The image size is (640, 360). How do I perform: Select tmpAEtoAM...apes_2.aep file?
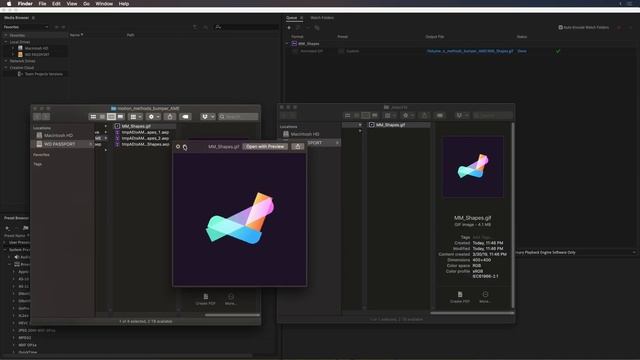point(144,138)
